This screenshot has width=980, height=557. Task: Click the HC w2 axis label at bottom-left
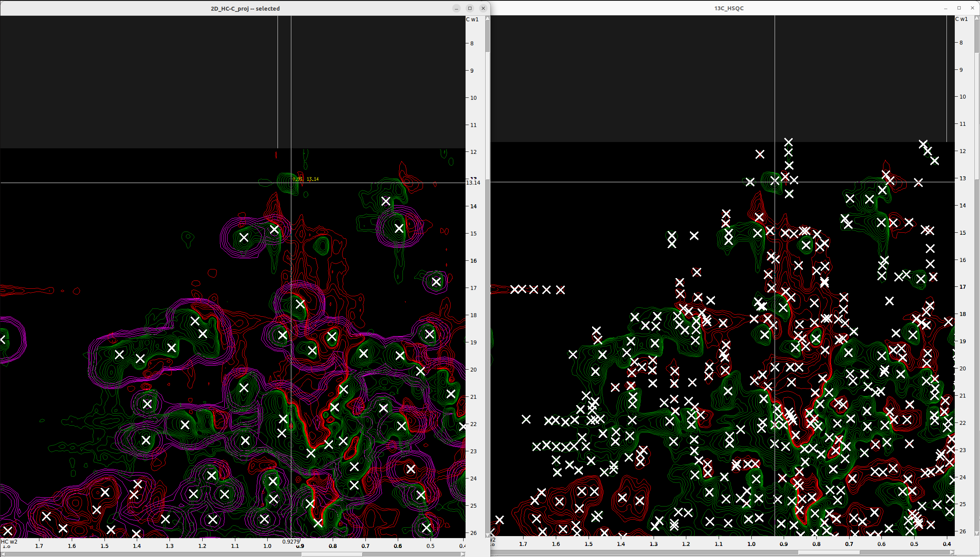pos(9,542)
